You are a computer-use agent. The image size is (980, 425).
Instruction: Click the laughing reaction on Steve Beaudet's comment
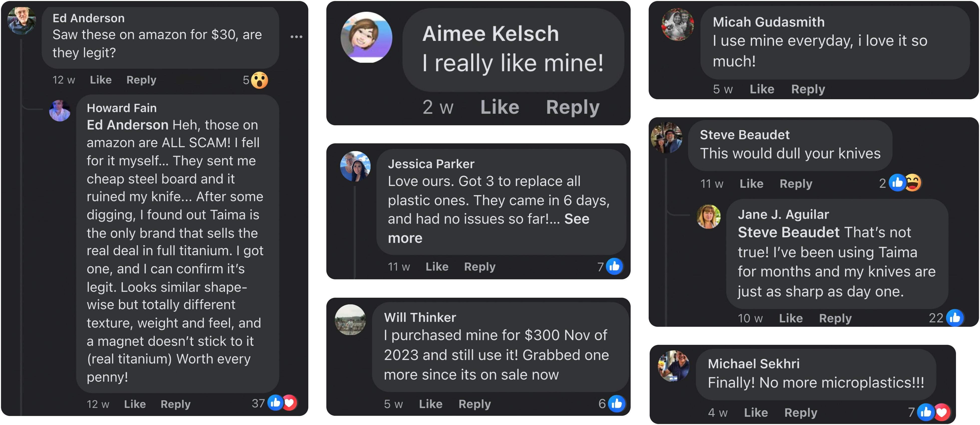[913, 183]
